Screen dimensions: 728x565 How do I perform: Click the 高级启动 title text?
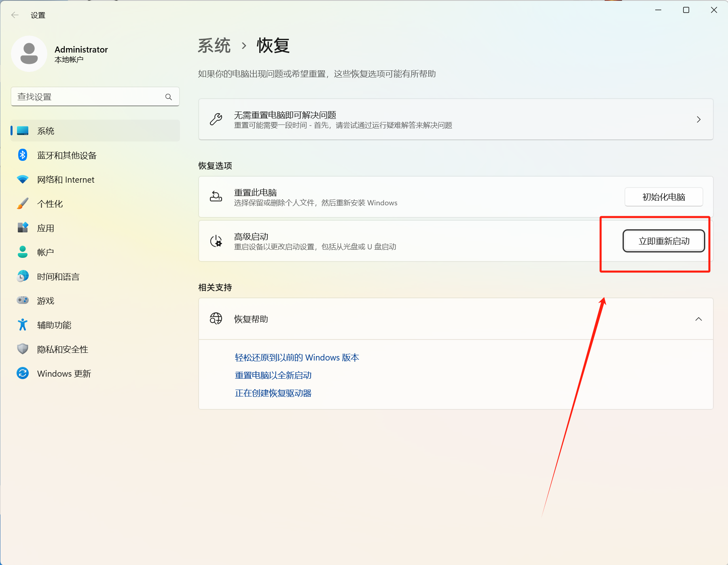tap(251, 236)
